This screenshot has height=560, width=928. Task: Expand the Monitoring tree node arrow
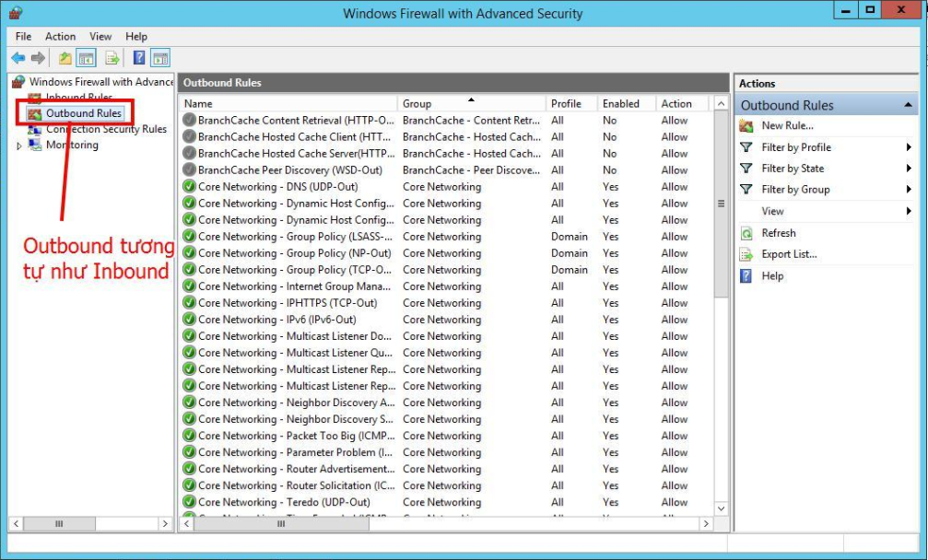[19, 146]
